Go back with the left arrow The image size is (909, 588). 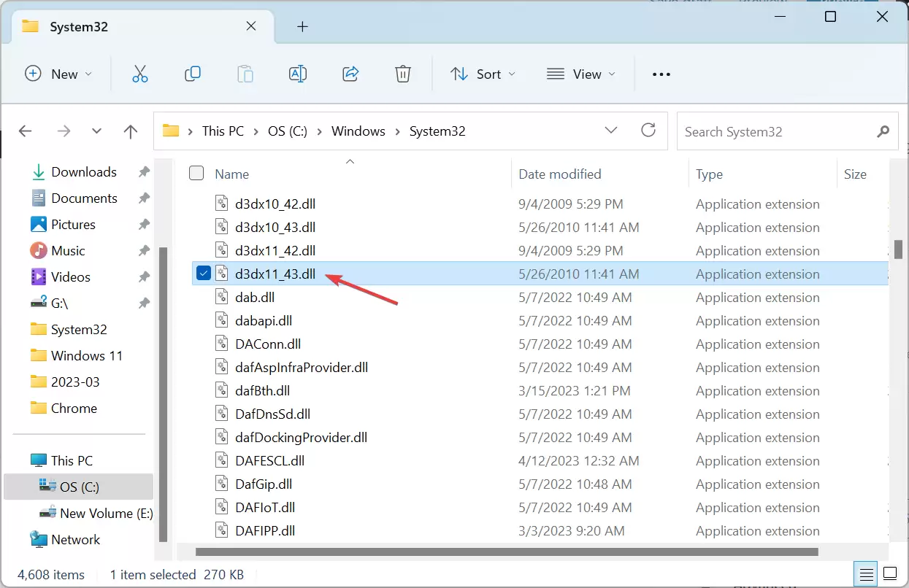click(26, 131)
